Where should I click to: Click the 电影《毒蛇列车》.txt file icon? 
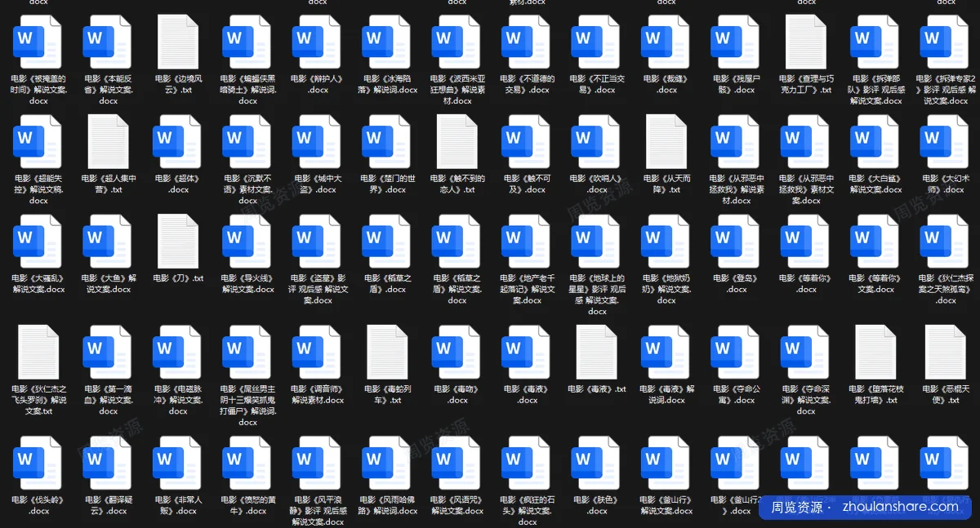pos(387,353)
